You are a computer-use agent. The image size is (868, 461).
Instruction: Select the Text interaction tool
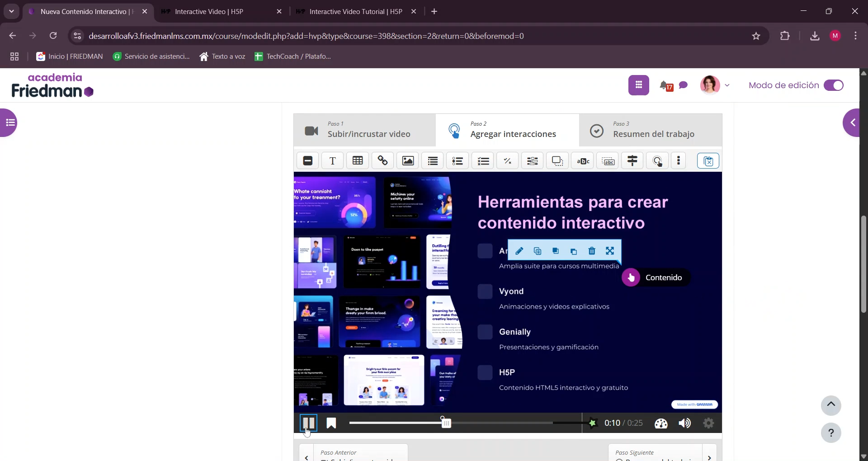click(x=333, y=161)
